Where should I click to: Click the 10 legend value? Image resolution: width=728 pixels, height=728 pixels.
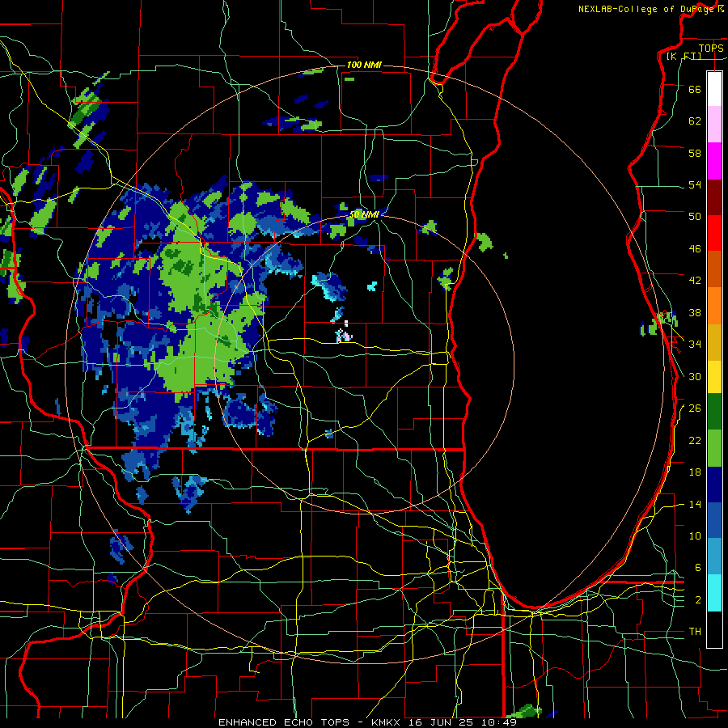pos(695,535)
